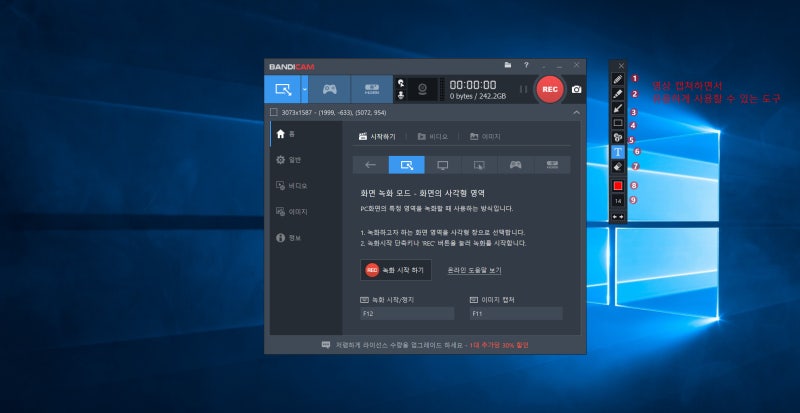The height and width of the screenshot is (413, 800).
Task: Switch to the 시작하기 tab
Action: pyautogui.click(x=378, y=136)
